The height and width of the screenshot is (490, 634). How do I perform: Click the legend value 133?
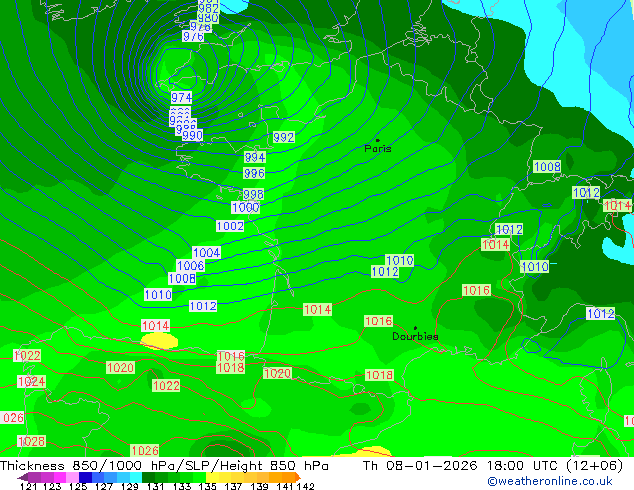182,486
